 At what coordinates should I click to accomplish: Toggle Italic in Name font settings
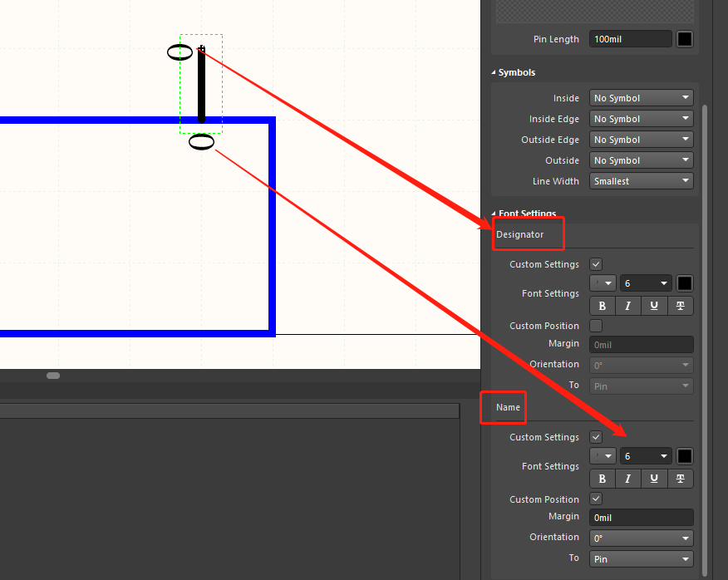point(628,479)
